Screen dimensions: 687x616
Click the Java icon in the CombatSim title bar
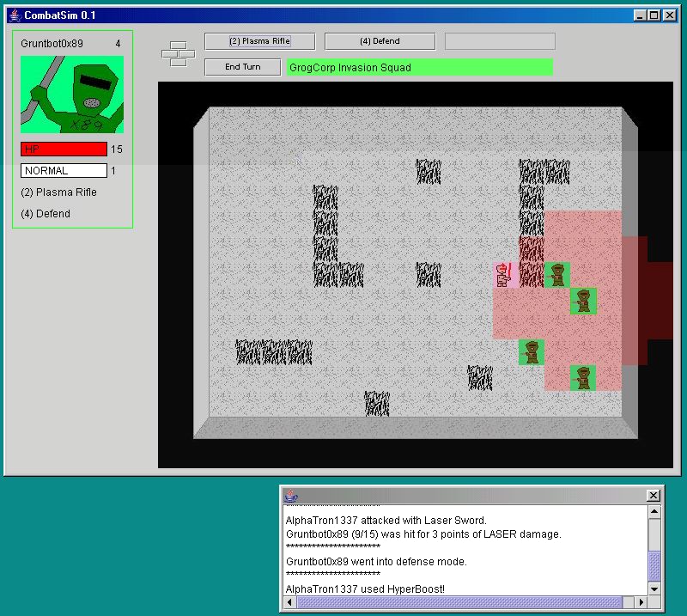click(x=15, y=15)
